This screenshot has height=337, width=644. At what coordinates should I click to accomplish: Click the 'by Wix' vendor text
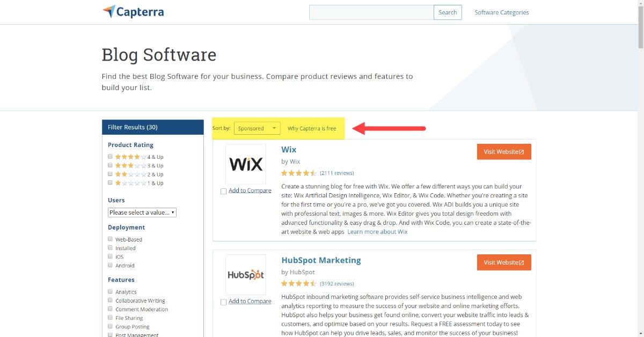pyautogui.click(x=291, y=162)
